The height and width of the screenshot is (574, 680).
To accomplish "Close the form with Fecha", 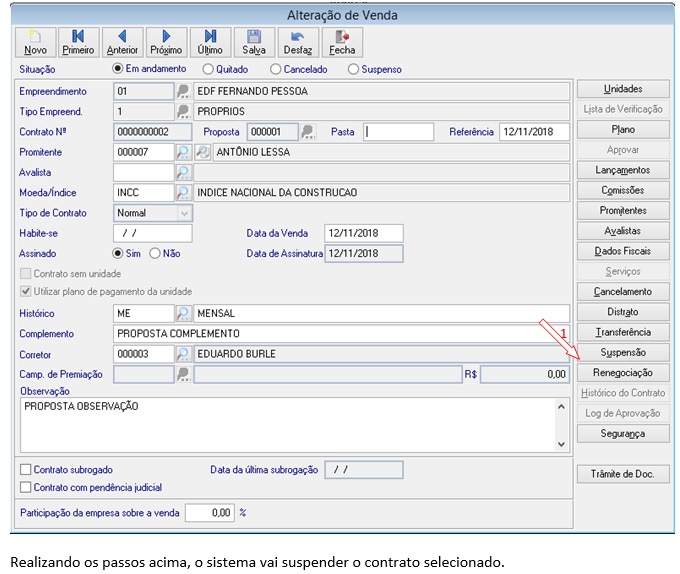I will point(342,42).
